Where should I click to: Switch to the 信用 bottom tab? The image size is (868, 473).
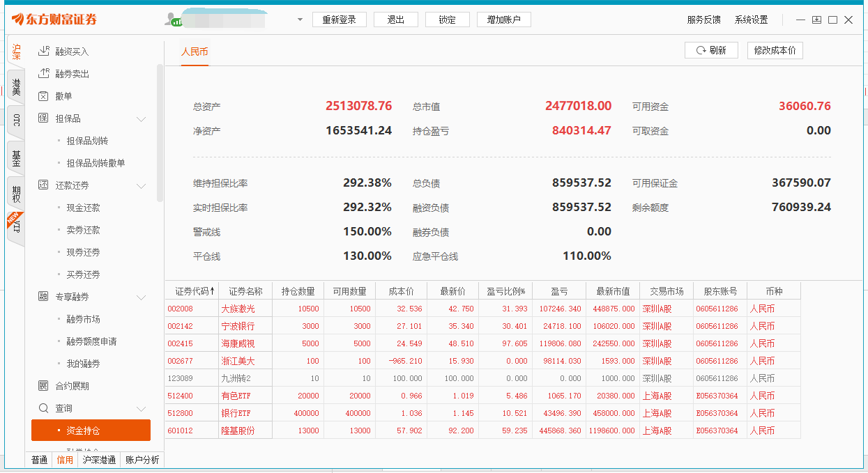pos(65,460)
